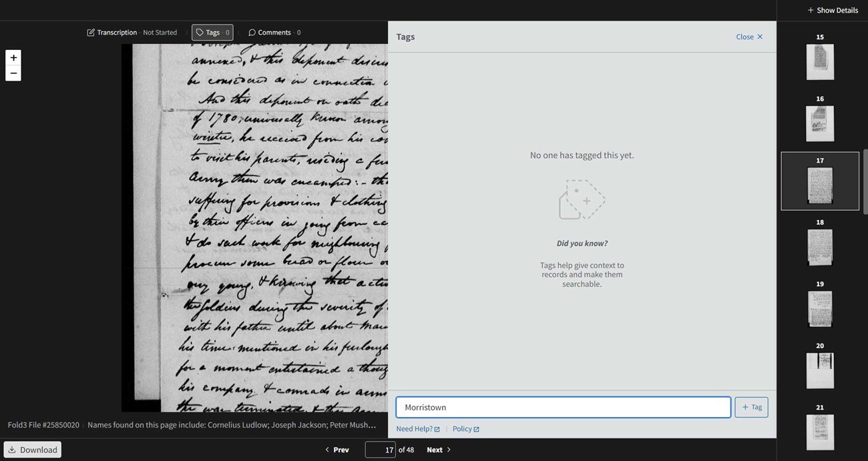Screen dimensions: 868x461
Task: Open the Transcription tab
Action: coord(132,32)
